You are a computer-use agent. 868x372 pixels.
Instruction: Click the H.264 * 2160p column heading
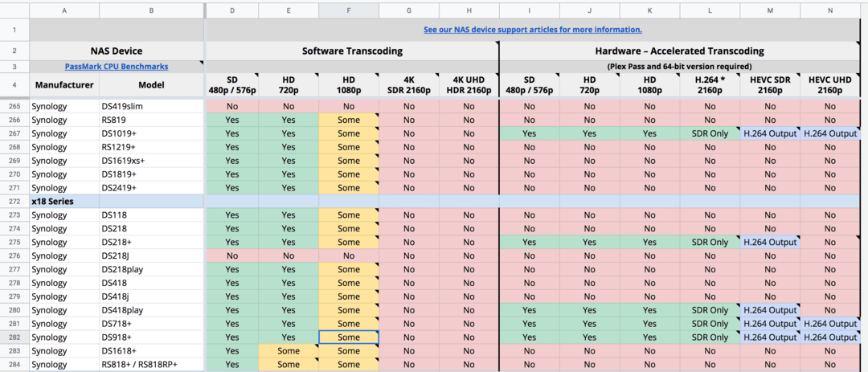[x=710, y=84]
